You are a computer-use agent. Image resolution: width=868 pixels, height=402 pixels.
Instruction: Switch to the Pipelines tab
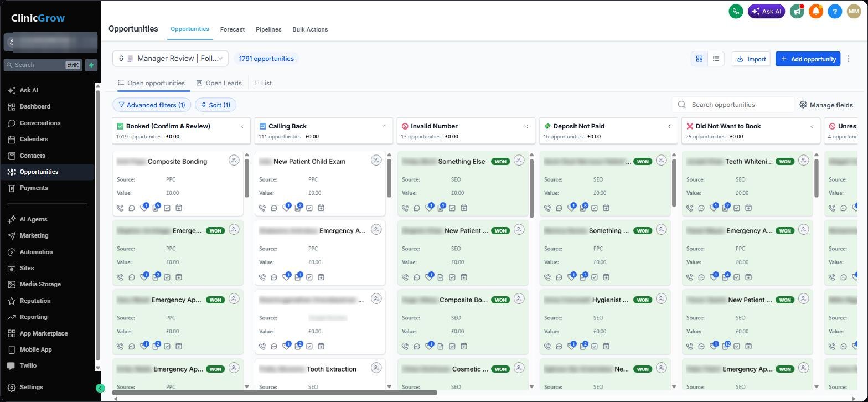pyautogui.click(x=268, y=29)
